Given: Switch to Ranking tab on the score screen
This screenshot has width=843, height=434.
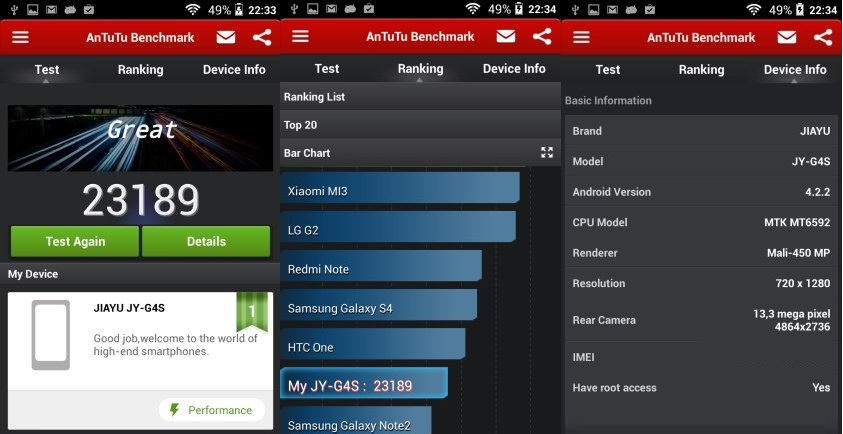Looking at the screenshot, I should 140,70.
